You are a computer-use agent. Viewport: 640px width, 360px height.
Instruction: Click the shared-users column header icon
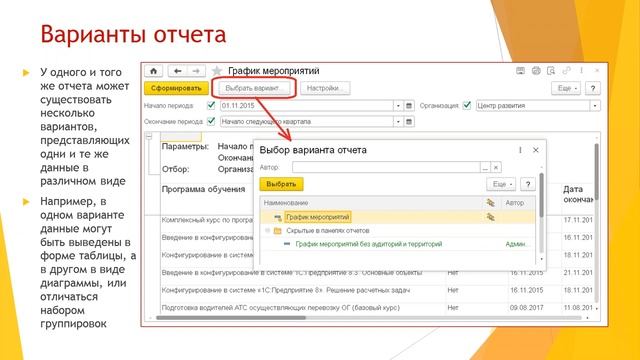pyautogui.click(x=490, y=203)
